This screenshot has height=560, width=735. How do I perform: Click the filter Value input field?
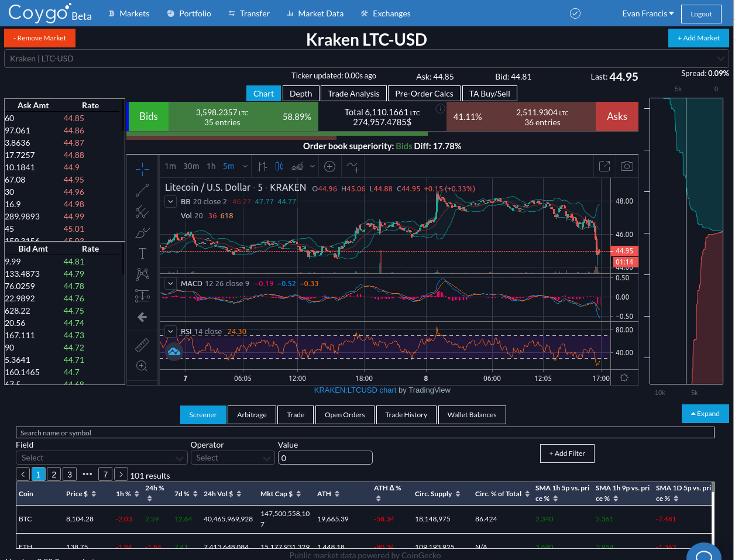325,458
